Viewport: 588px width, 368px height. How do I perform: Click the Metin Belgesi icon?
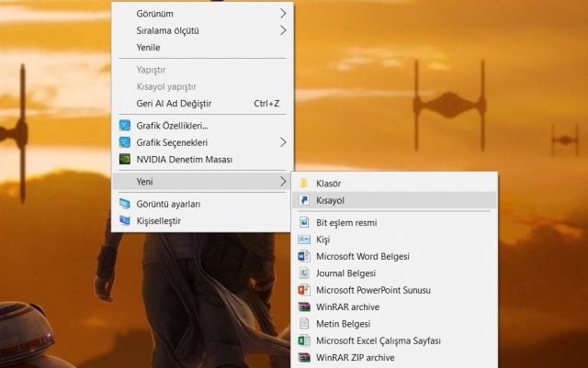[x=304, y=323]
